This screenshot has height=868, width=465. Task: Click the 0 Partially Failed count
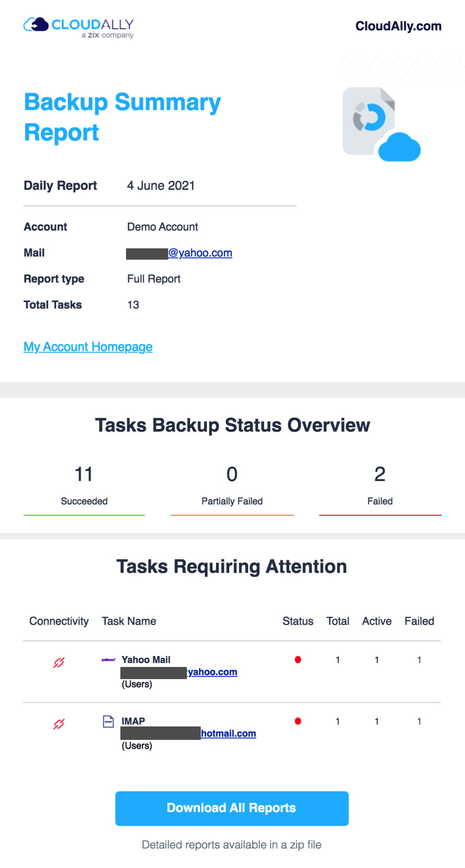[x=232, y=474]
